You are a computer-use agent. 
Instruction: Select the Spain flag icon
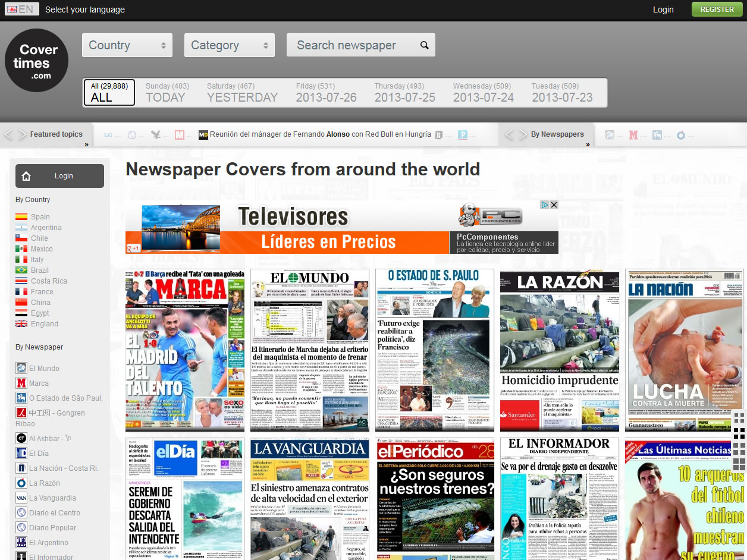(x=21, y=217)
